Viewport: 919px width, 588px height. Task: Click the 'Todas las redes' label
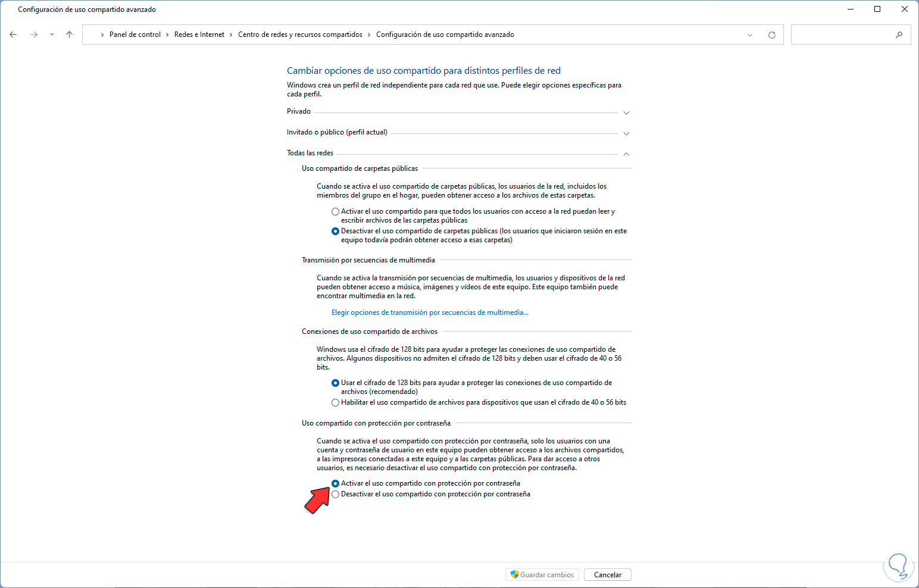310,153
